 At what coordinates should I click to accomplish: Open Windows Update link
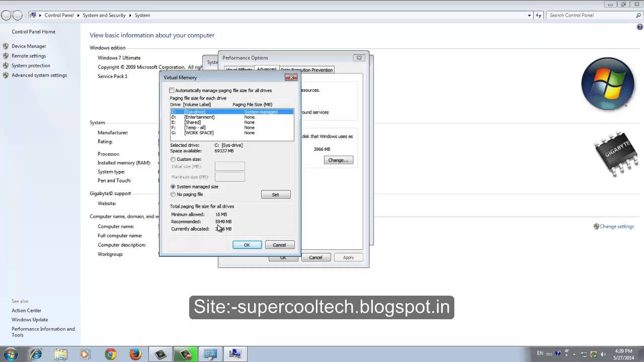[30, 320]
